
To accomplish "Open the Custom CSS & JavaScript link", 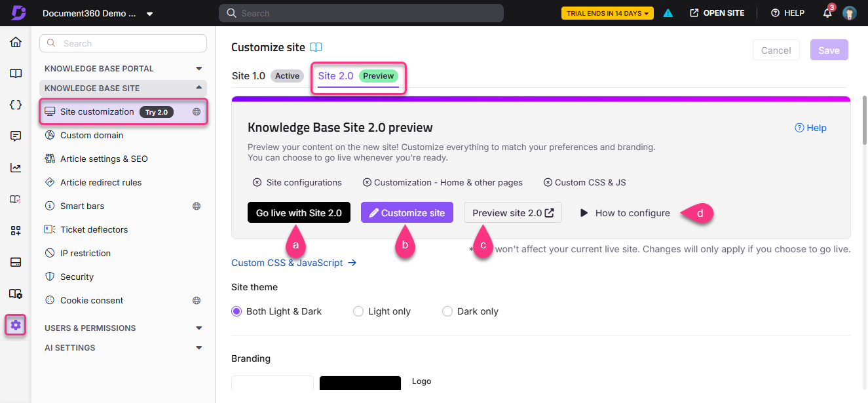I will pos(287,262).
